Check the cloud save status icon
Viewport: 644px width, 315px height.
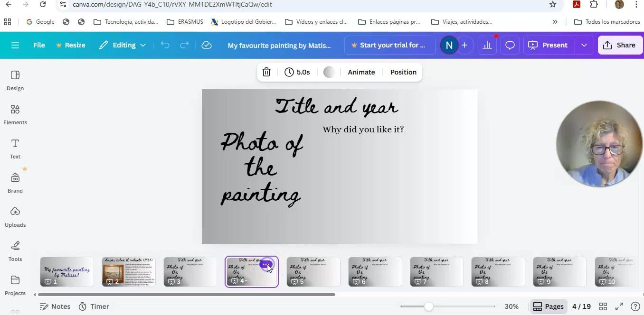(x=207, y=45)
